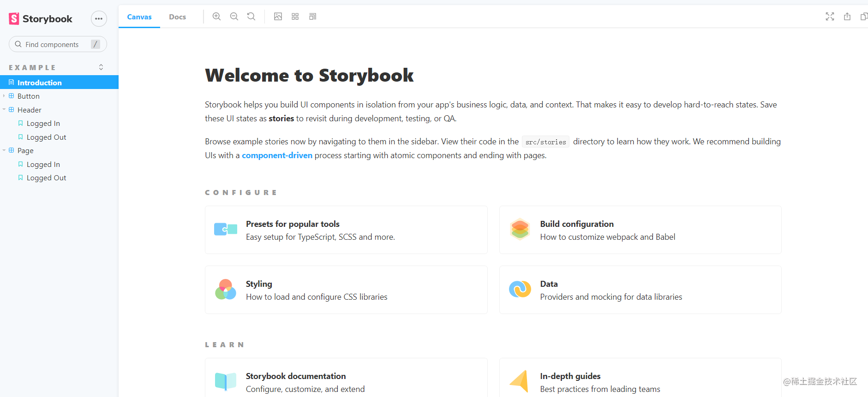
Task: Follow the component-driven link
Action: [277, 155]
